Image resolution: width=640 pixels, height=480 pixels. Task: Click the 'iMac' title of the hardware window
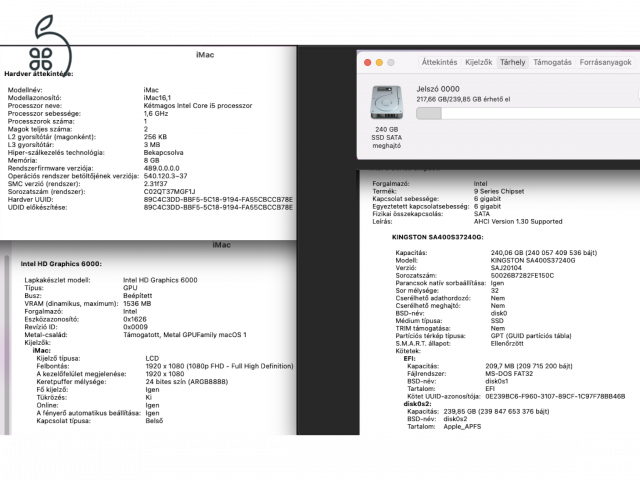pos(205,55)
